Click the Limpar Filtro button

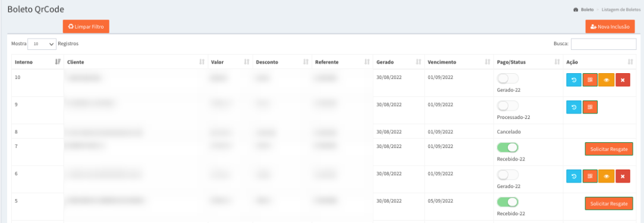[86, 26]
